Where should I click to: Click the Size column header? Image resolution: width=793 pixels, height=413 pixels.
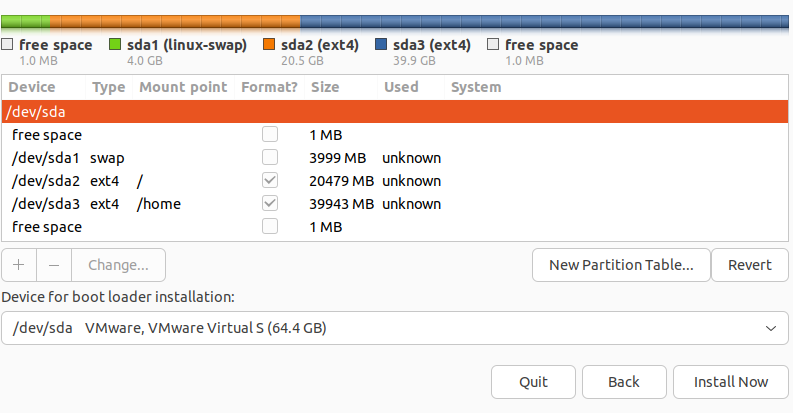[325, 87]
